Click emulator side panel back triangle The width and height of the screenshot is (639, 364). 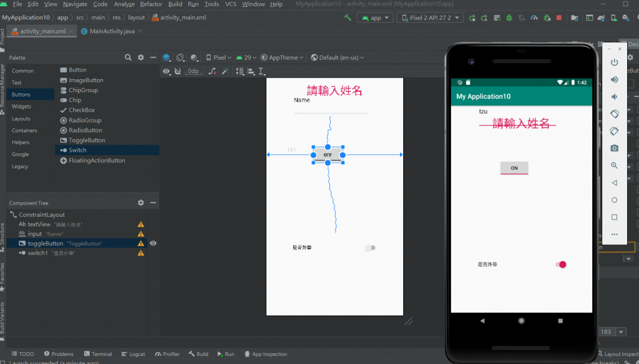pyautogui.click(x=614, y=183)
